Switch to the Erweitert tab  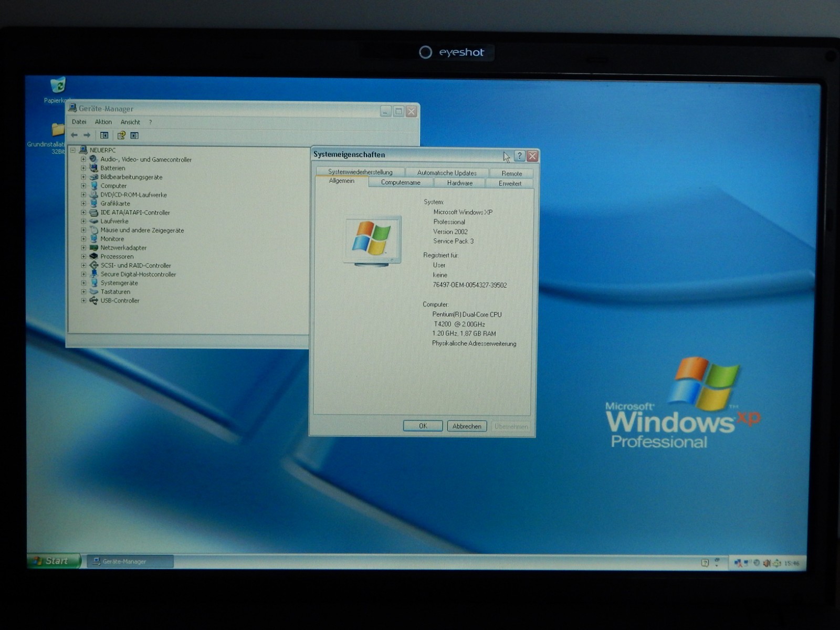510,183
